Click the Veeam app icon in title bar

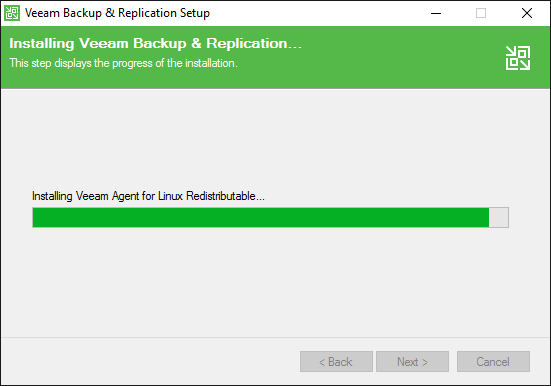12,13
